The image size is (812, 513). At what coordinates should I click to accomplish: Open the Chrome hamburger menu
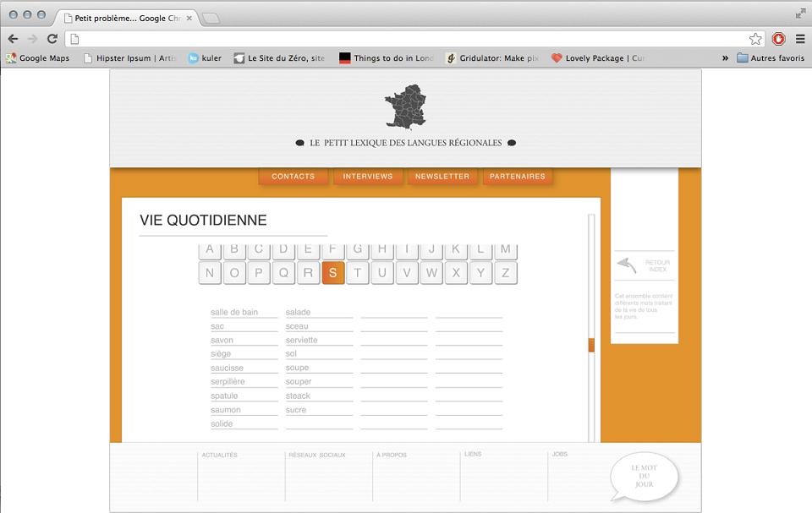click(x=800, y=39)
